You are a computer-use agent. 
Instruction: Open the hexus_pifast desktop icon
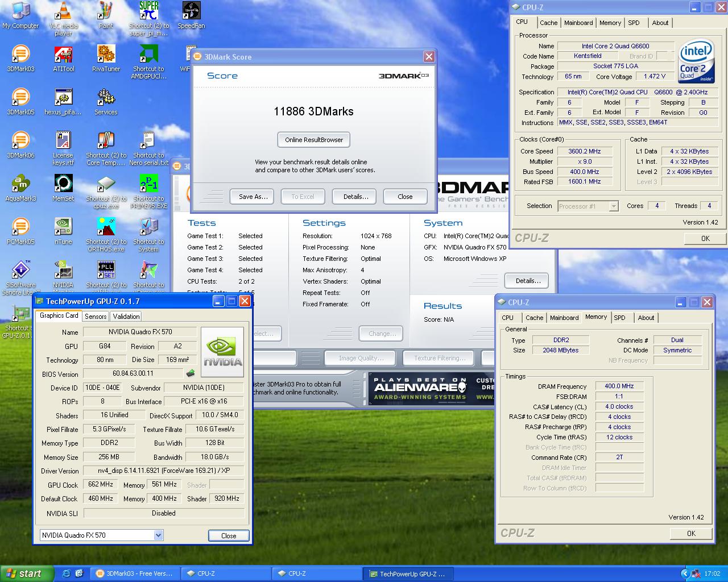[63, 102]
